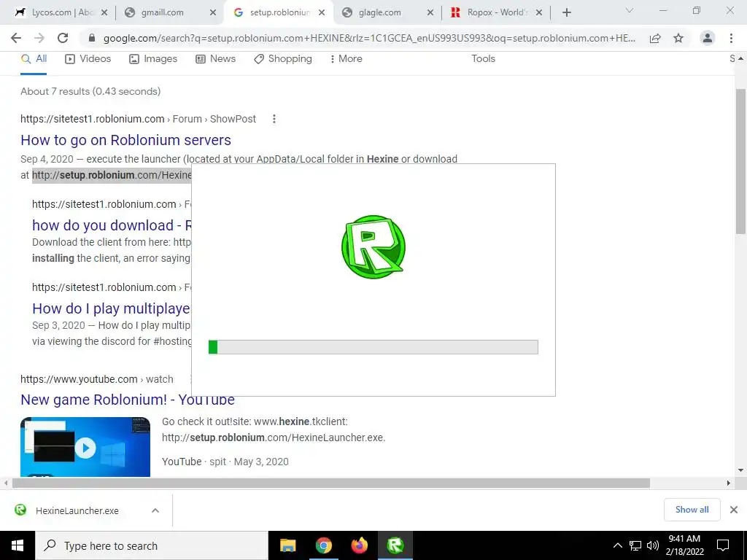This screenshot has height=560, width=747.
Task: Click the Roblonium logo in installer window
Action: pyautogui.click(x=373, y=246)
